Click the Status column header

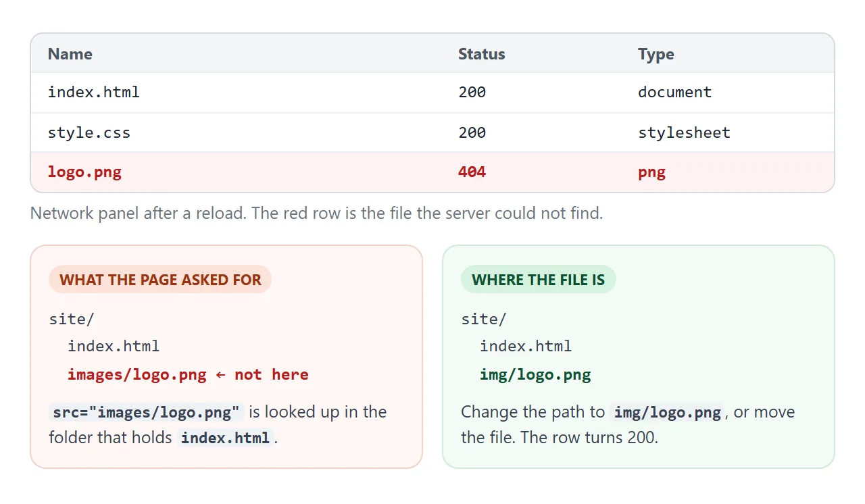(x=481, y=54)
